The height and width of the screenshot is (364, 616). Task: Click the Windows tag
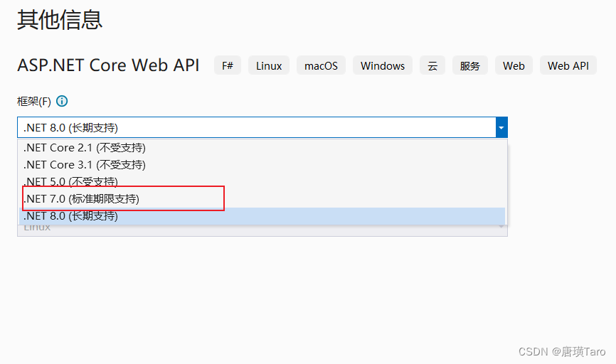coord(383,65)
